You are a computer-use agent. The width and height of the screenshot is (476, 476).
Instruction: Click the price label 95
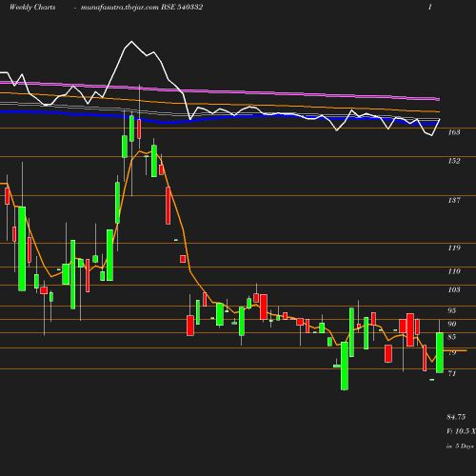pos(451,310)
